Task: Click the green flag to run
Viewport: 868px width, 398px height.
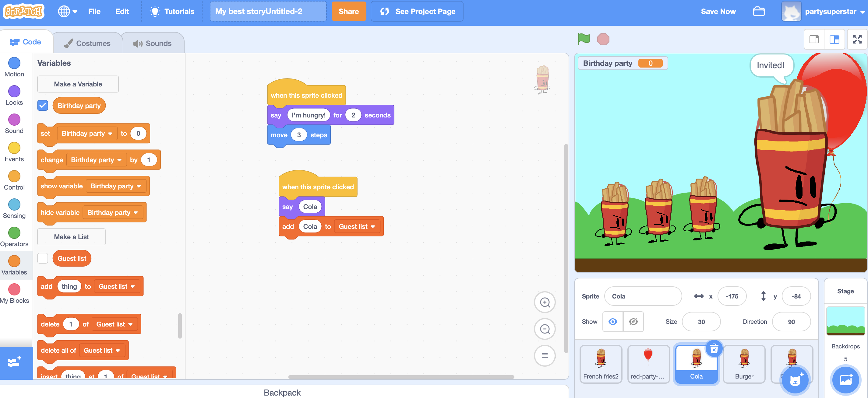Action: pos(583,39)
